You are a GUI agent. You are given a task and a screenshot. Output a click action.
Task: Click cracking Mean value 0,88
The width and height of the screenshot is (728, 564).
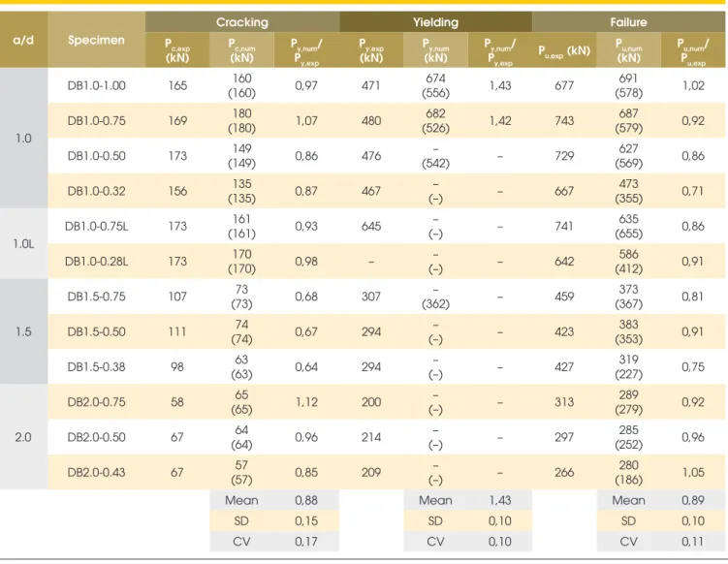click(x=306, y=500)
